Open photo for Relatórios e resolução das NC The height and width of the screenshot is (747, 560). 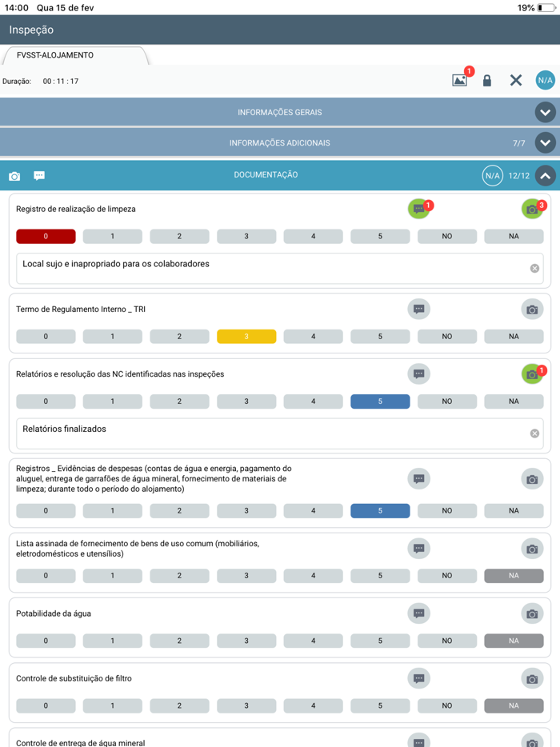click(x=532, y=374)
